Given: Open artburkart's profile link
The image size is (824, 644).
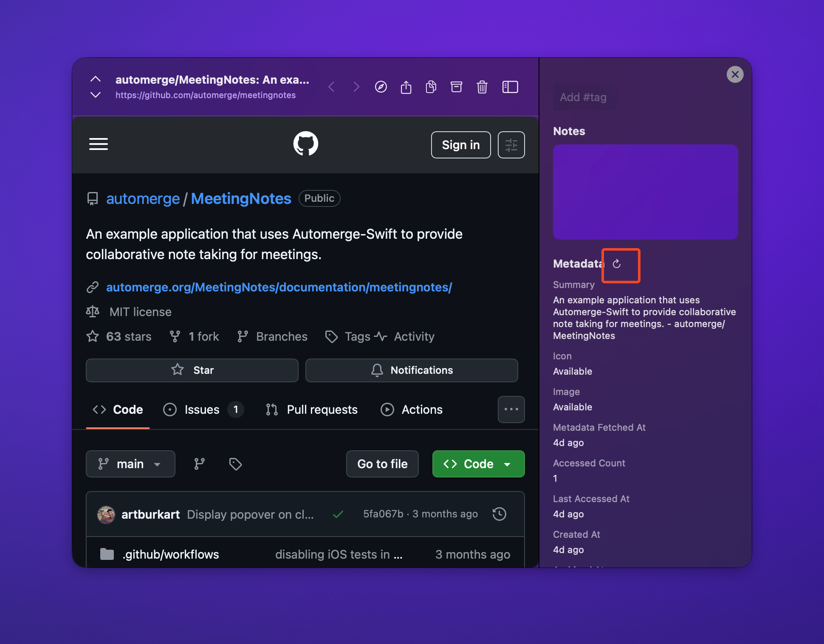Looking at the screenshot, I should (x=151, y=514).
